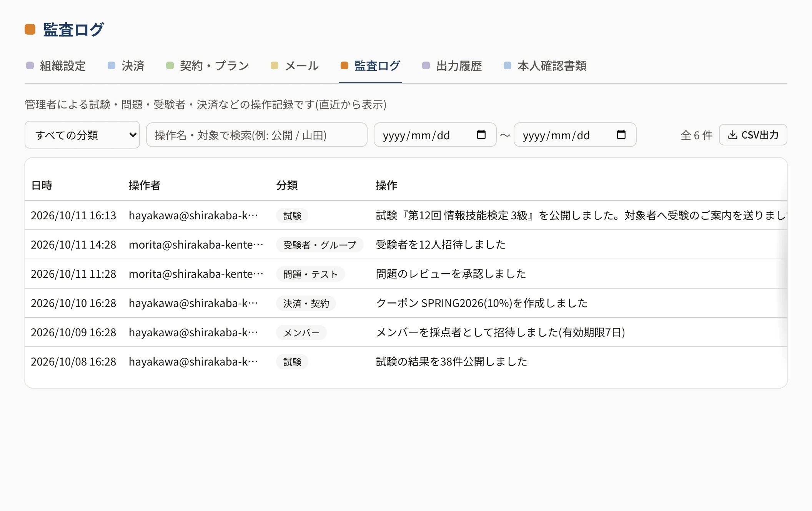Switch to the 決済 tab
Image resolution: width=812 pixels, height=511 pixels.
(126, 66)
